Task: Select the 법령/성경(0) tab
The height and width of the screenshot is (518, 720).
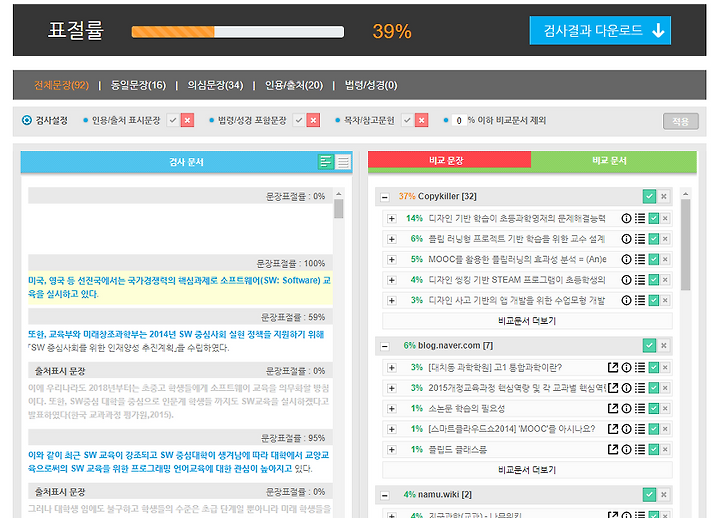Action: tap(371, 85)
